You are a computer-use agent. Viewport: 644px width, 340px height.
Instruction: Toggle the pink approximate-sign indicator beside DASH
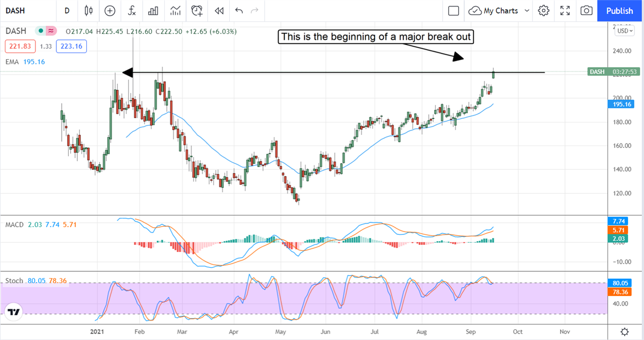point(51,31)
